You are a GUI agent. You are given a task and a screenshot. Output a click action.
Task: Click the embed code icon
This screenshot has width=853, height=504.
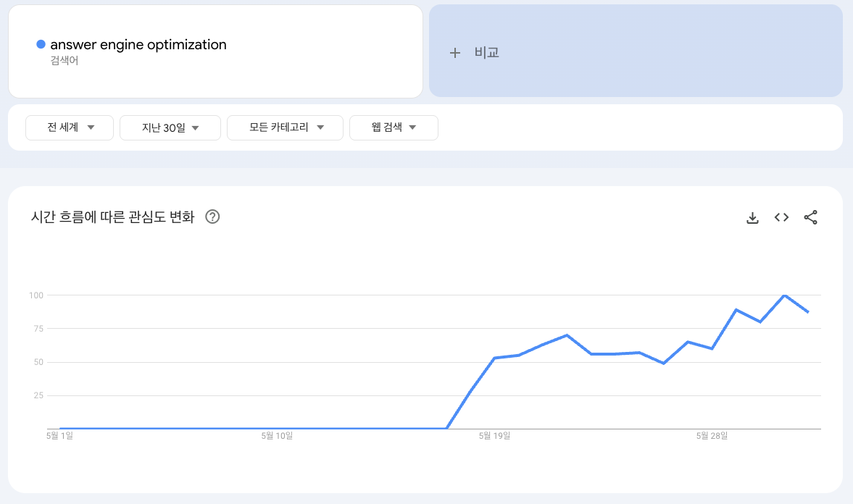(781, 217)
